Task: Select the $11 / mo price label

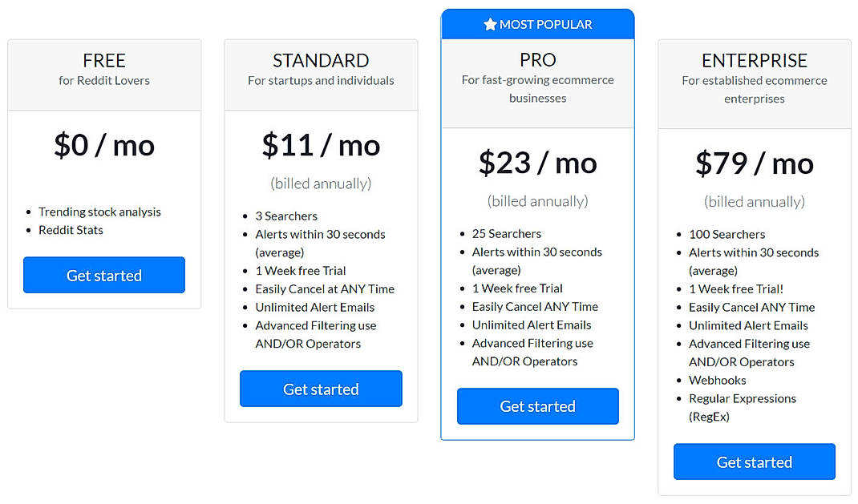Action: [321, 146]
